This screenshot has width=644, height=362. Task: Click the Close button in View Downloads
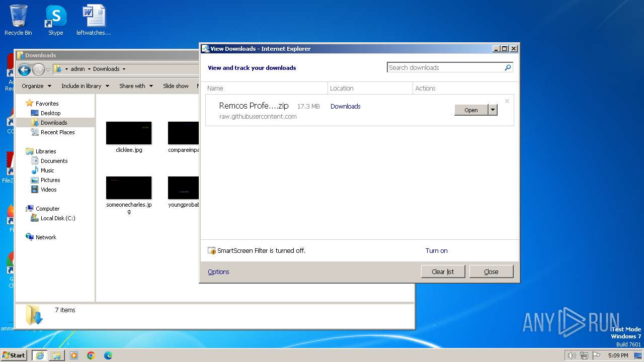[491, 271]
